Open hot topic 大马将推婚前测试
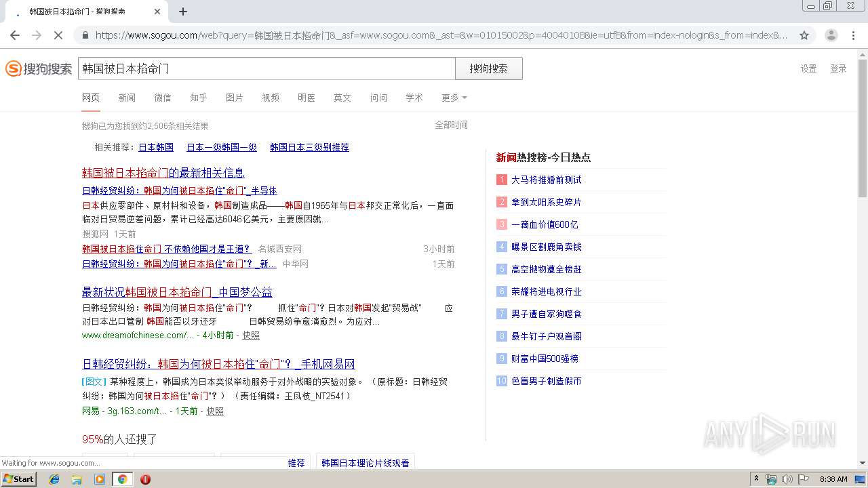Image resolution: width=868 pixels, height=488 pixels. pyautogui.click(x=546, y=180)
